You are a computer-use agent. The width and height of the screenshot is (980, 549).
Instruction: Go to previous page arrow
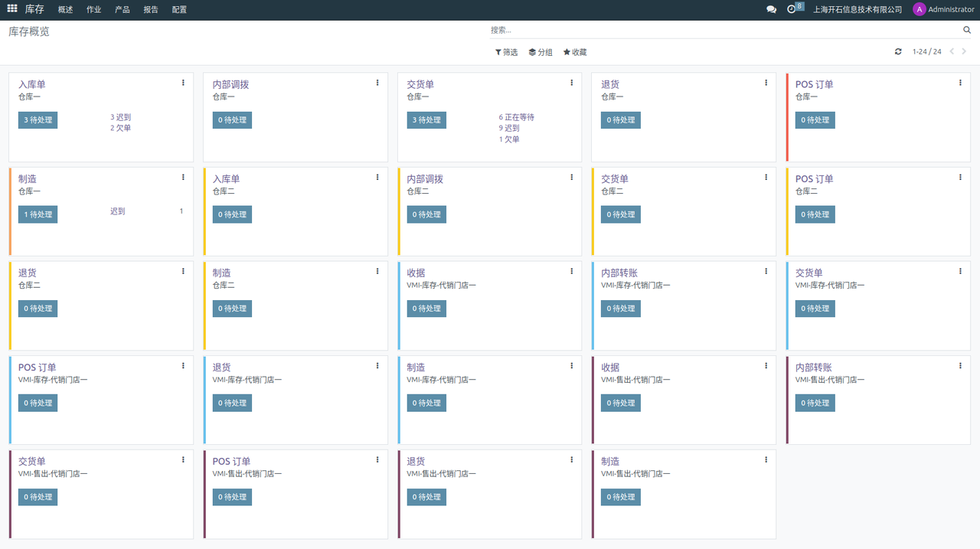[x=952, y=52]
